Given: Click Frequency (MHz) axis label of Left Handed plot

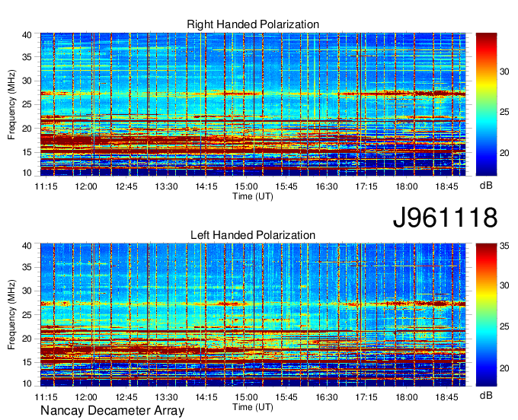Looking at the screenshot, I should 11,315.
